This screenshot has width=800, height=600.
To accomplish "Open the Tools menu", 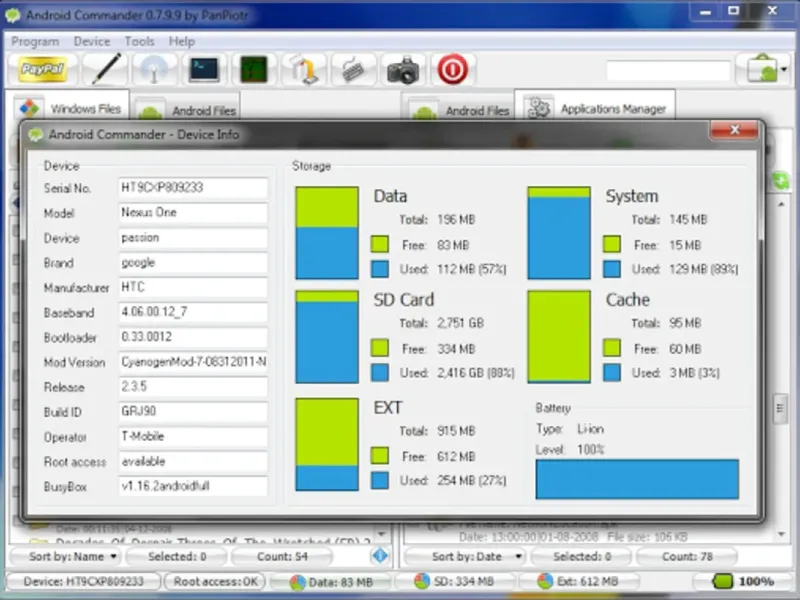I will pyautogui.click(x=139, y=41).
